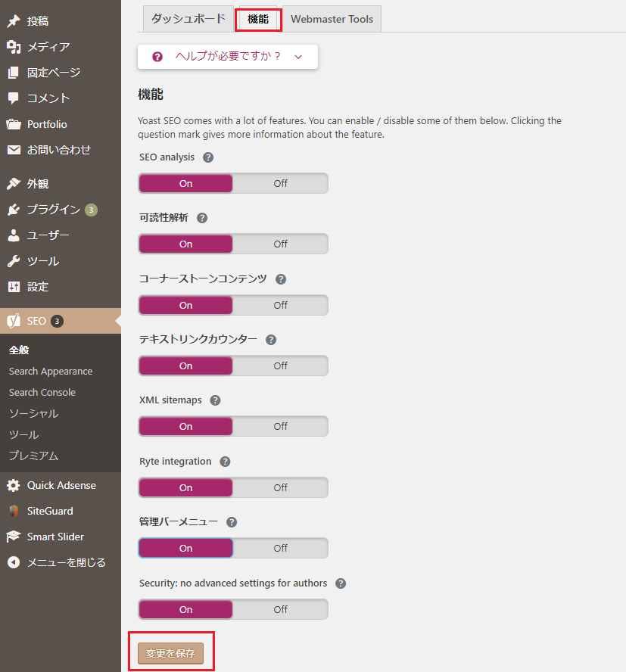Click the sliders icon beside 設定

[x=14, y=287]
